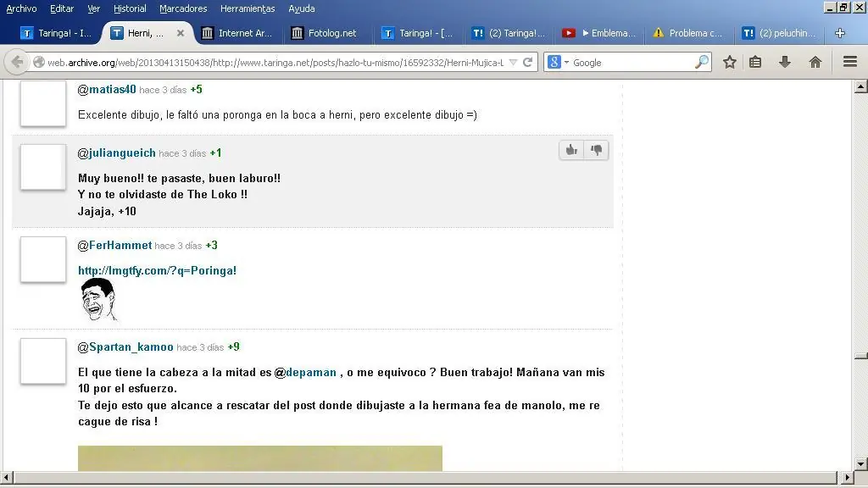
Task: Like juliangueich's comment with thumbs up
Action: [x=571, y=150]
